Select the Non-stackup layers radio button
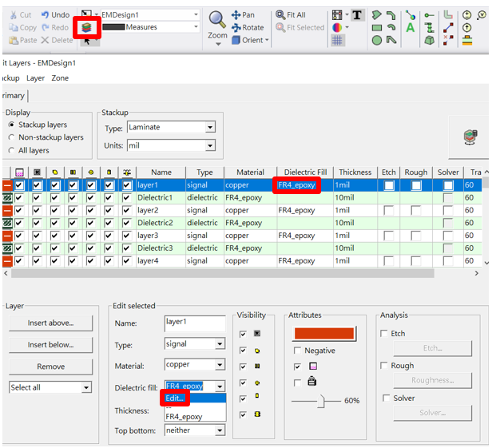 pyautogui.click(x=11, y=137)
